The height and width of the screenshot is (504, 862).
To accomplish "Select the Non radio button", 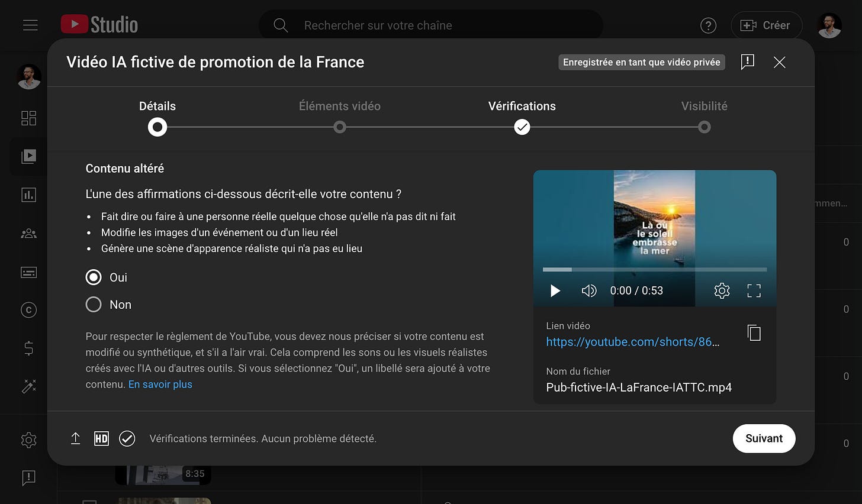I will 94,305.
